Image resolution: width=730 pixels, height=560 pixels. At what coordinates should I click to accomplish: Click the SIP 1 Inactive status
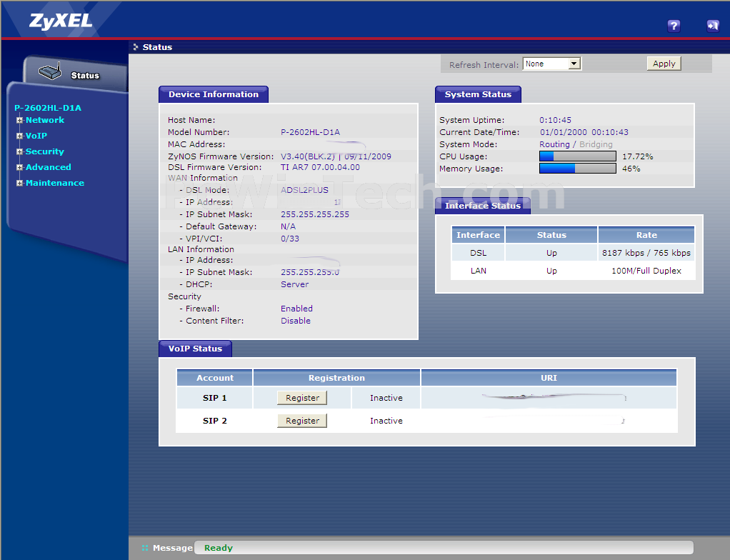point(386,398)
